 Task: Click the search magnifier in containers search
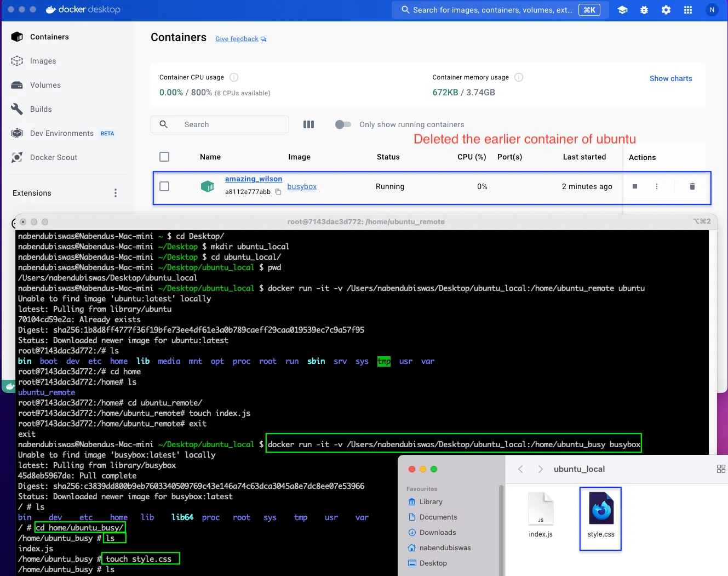coord(164,124)
